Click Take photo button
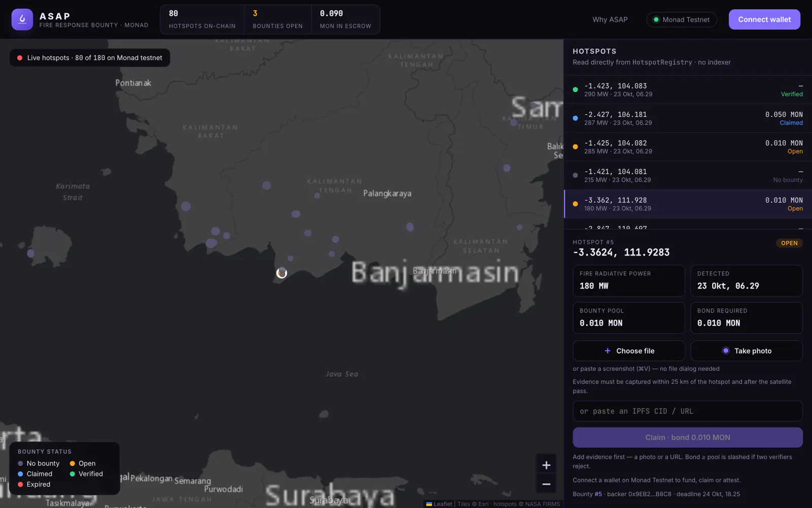This screenshot has height=508, width=812. (x=747, y=351)
